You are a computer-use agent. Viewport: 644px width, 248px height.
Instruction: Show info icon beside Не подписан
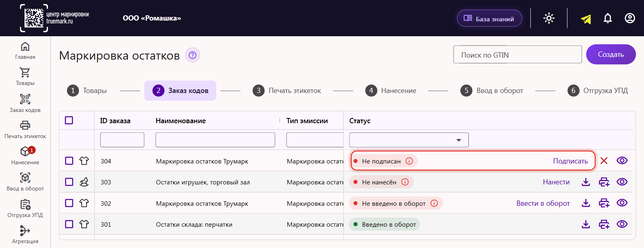click(409, 161)
